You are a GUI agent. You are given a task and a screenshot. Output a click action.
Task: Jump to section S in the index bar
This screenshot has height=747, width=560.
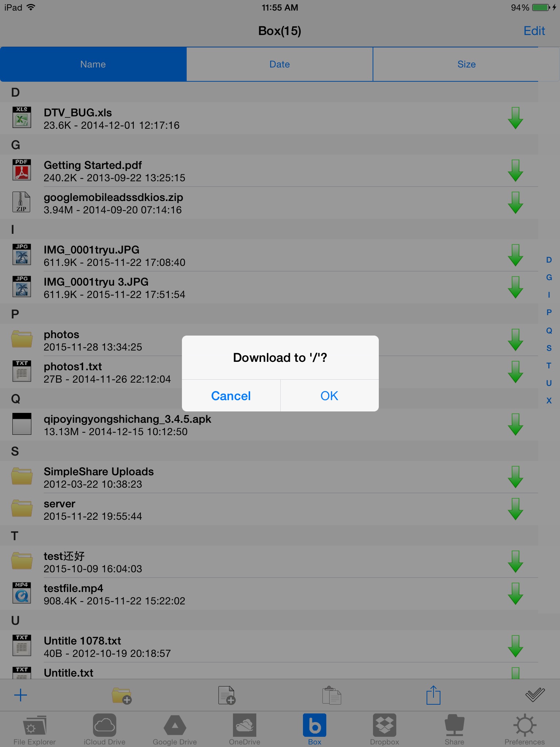549,348
